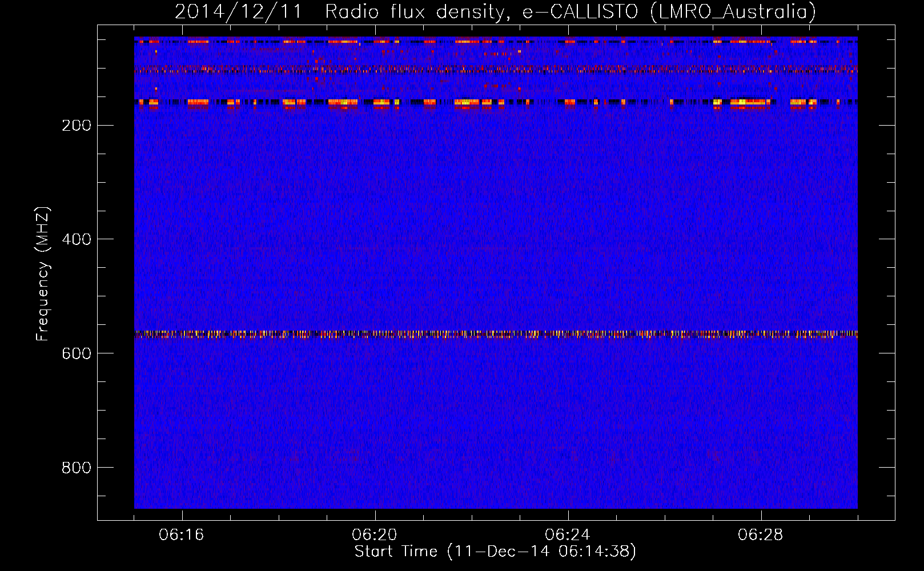Click the 06:16 time tick label
The image size is (924, 571).
click(x=182, y=535)
